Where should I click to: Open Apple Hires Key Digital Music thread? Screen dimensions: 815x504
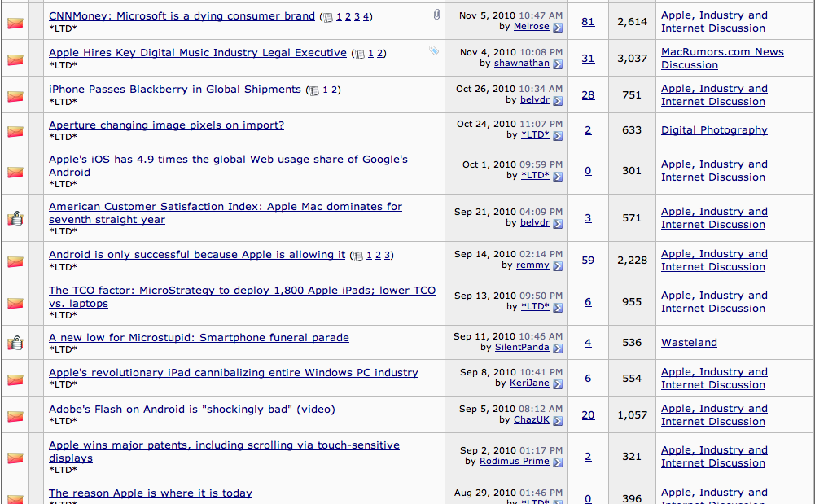pyautogui.click(x=198, y=53)
